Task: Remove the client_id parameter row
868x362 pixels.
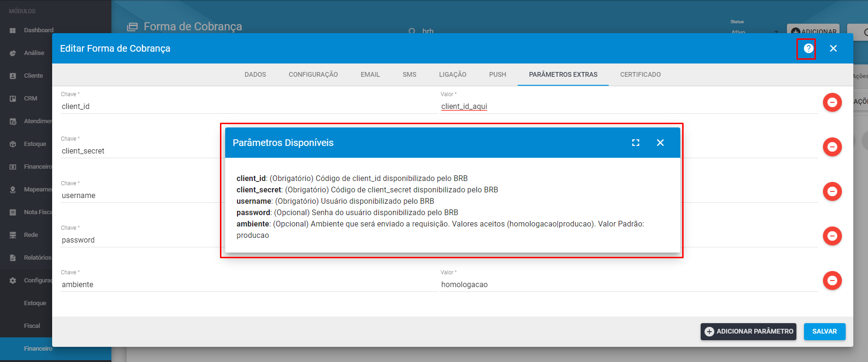Action: [x=832, y=102]
